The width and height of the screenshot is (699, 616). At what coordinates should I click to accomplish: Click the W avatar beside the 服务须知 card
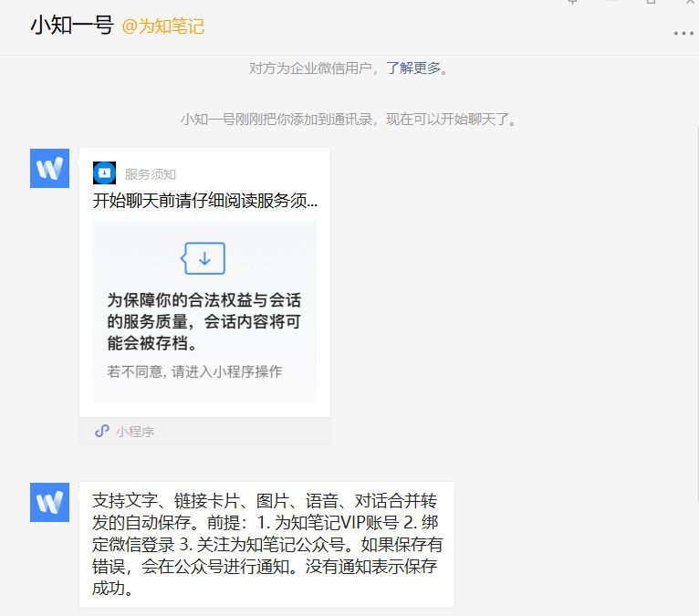coord(49,168)
